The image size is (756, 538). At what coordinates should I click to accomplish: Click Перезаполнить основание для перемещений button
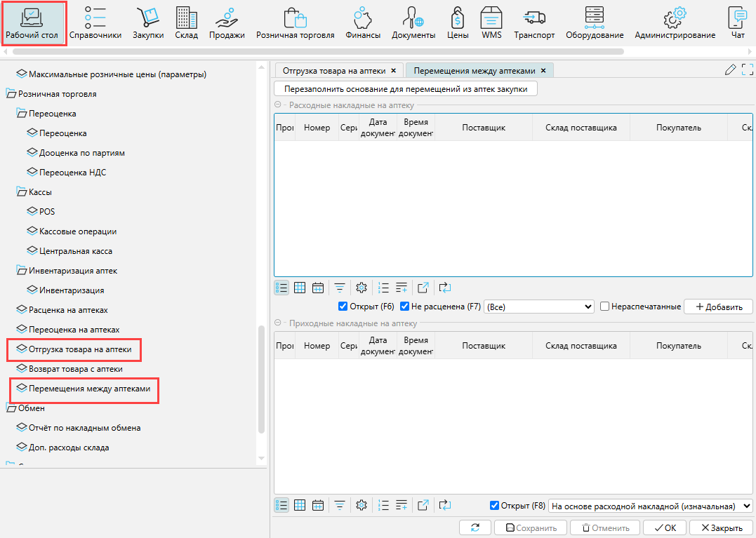pos(406,89)
